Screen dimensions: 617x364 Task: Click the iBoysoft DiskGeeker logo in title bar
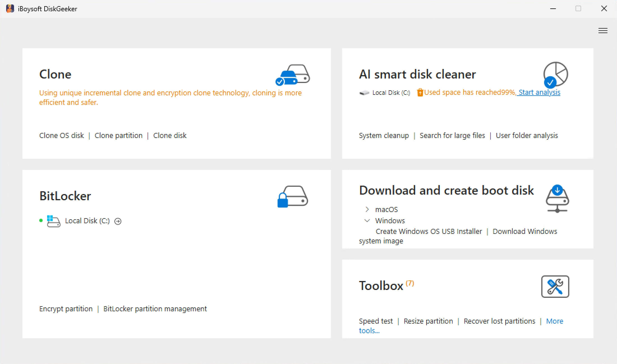click(10, 8)
